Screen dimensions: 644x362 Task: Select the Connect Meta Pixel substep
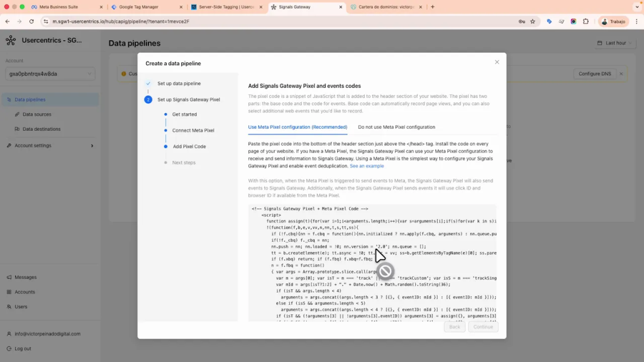click(x=193, y=130)
